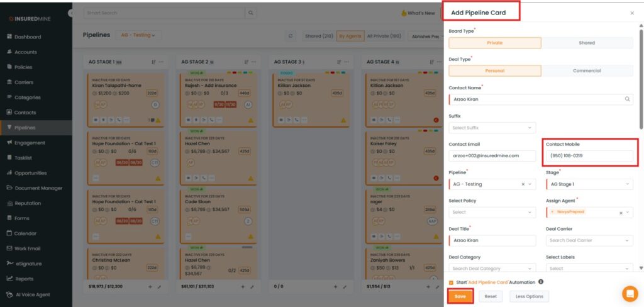Screen dimensions: 644x307
Task: Click the Contact Name search icon
Action: pos(627,99)
